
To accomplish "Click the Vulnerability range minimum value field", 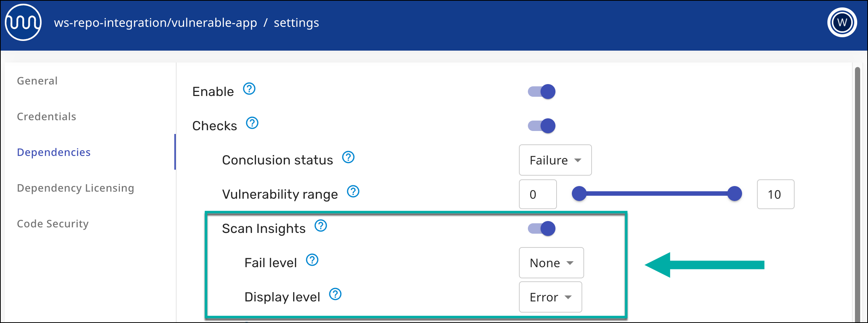I will tap(538, 194).
